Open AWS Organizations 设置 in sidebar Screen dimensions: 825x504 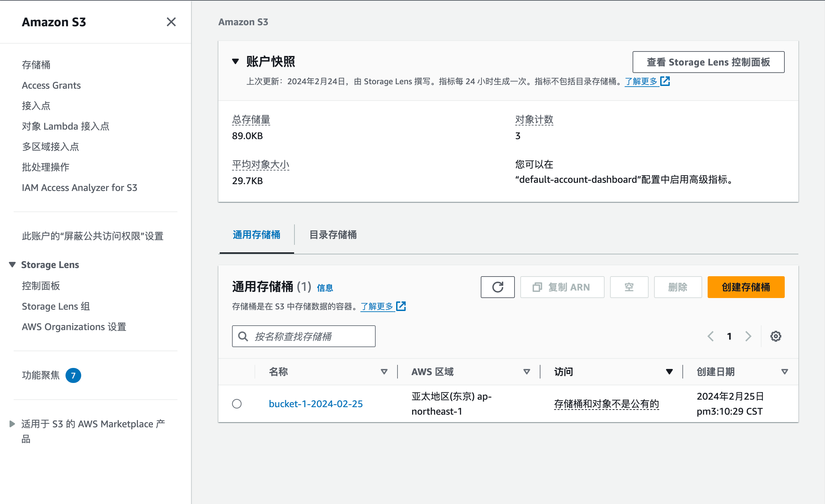point(74,327)
